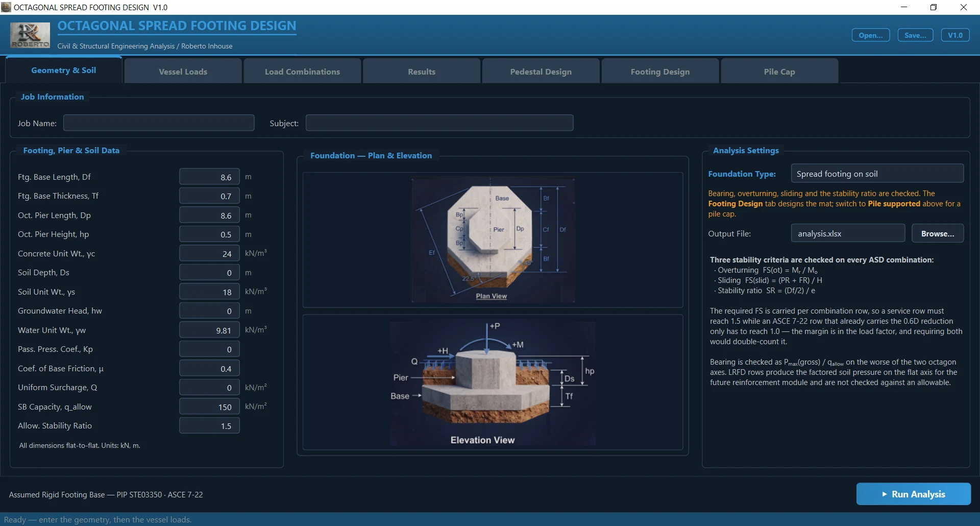Click the V1.0 version button
This screenshot has height=526, width=980.
(x=955, y=35)
